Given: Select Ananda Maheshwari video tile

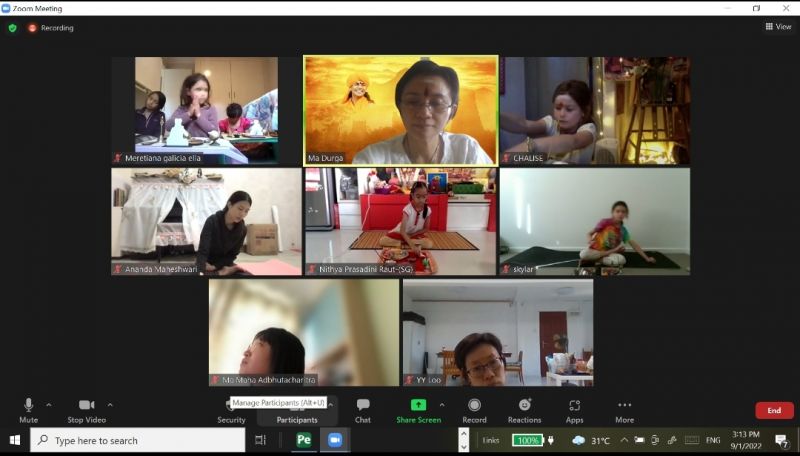Looking at the screenshot, I should tap(206, 222).
